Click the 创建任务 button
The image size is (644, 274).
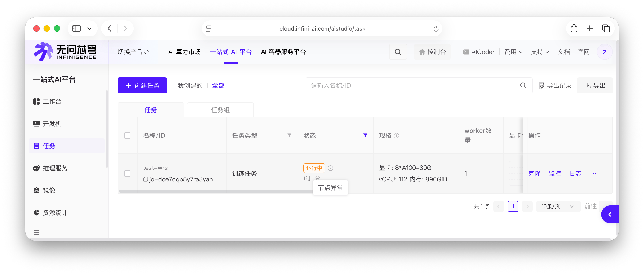(142, 85)
